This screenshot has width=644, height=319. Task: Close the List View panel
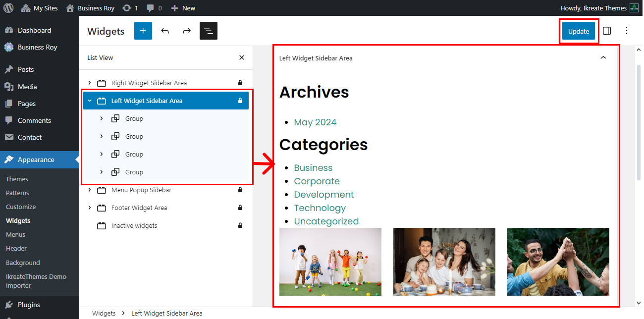[x=242, y=57]
